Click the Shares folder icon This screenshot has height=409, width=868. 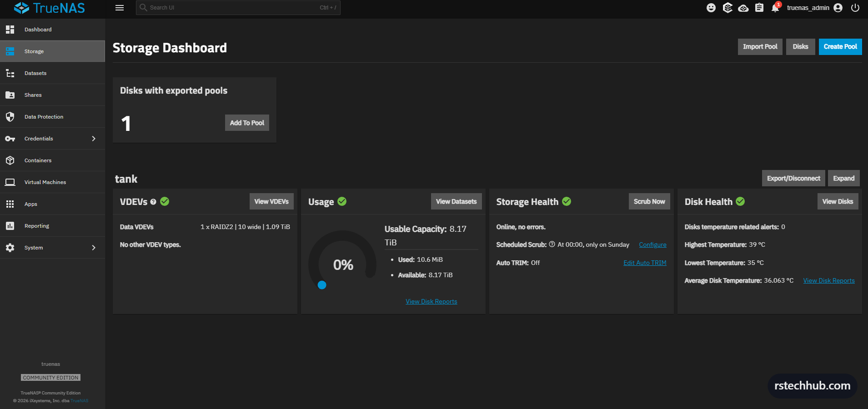point(10,95)
